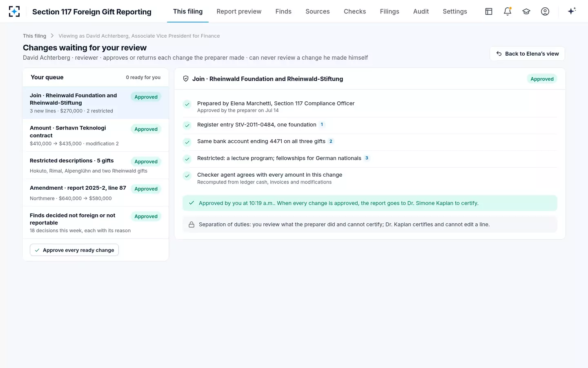Click check icon next to Checker agent row

click(x=187, y=176)
